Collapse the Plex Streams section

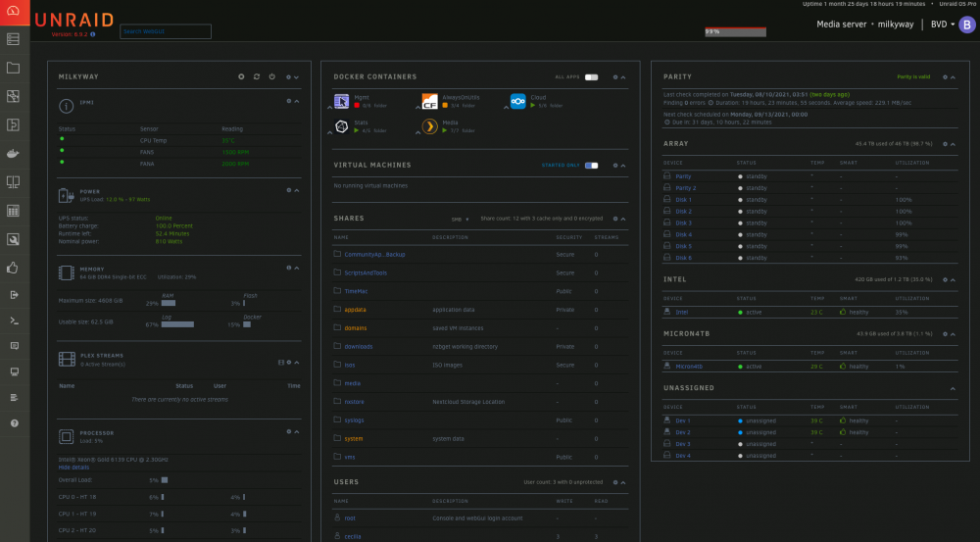tap(297, 363)
